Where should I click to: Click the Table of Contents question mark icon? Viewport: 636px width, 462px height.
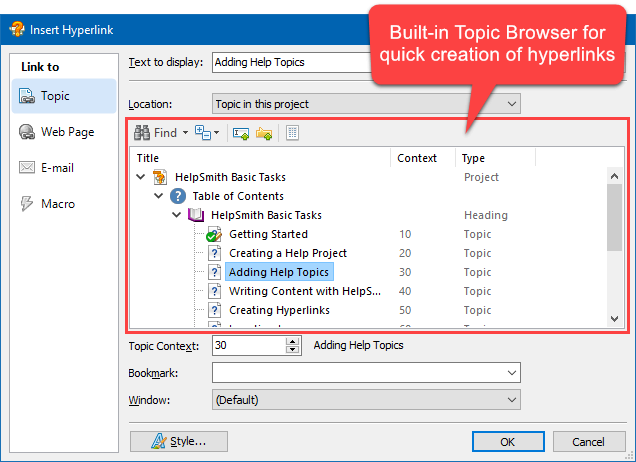pyautogui.click(x=178, y=196)
